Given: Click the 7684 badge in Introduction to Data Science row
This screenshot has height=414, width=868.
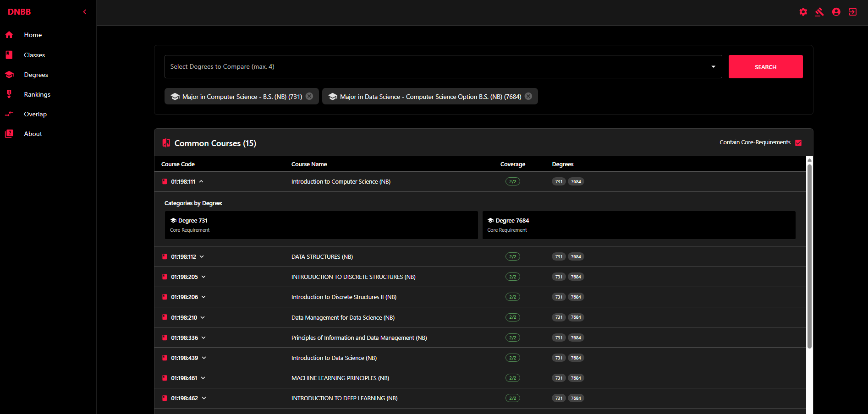Looking at the screenshot, I should pos(576,358).
